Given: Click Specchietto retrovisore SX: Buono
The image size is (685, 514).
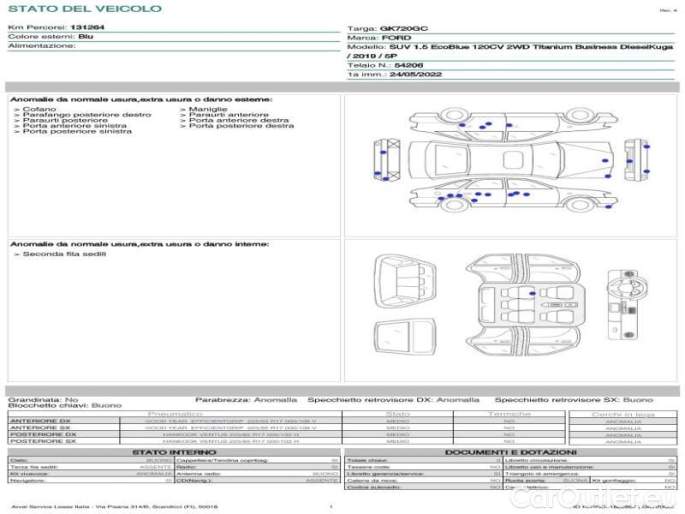Looking at the screenshot, I should [574, 400].
